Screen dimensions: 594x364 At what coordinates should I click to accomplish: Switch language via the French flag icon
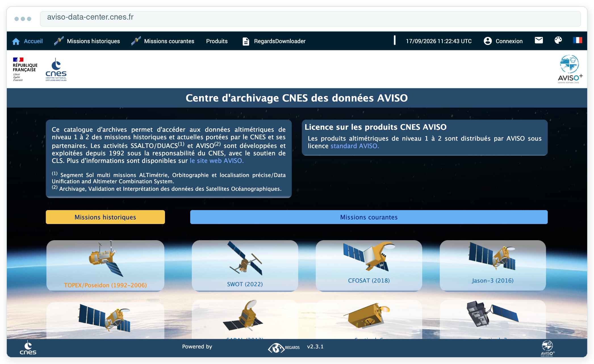[x=578, y=40]
